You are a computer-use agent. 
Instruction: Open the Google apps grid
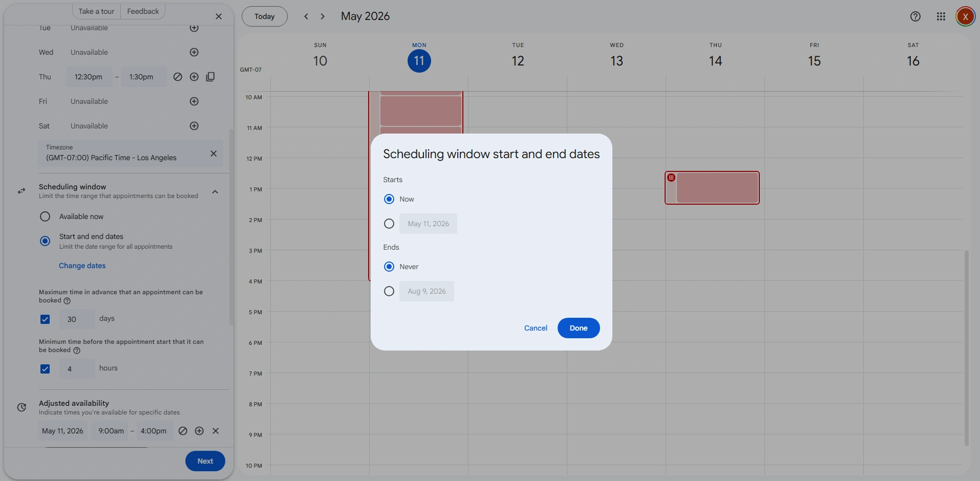pyautogui.click(x=941, y=16)
